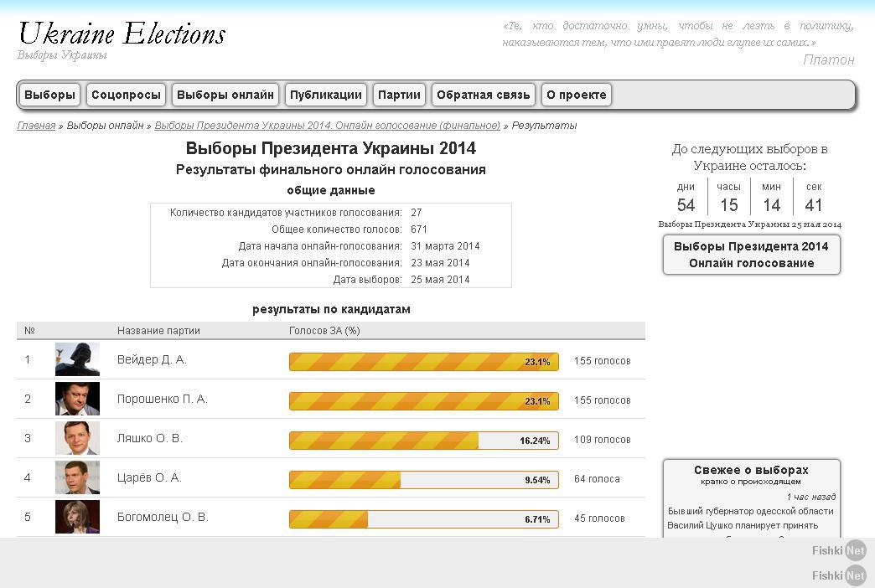This screenshot has width=875, height=588.
Task: Click Богомолец О. В. candidate photo
Action: coord(78,517)
